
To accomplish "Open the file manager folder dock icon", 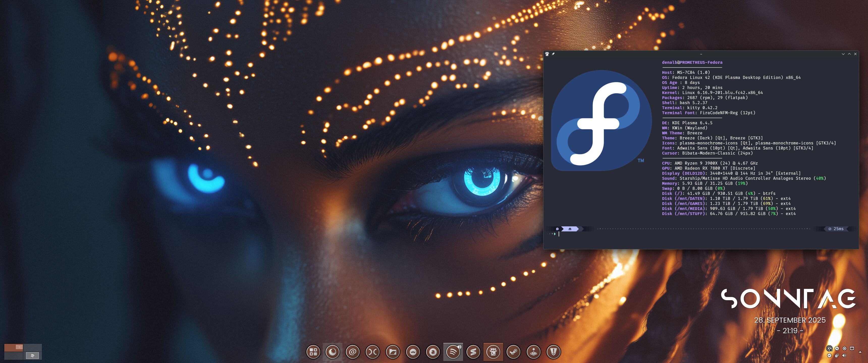I will 393,352.
